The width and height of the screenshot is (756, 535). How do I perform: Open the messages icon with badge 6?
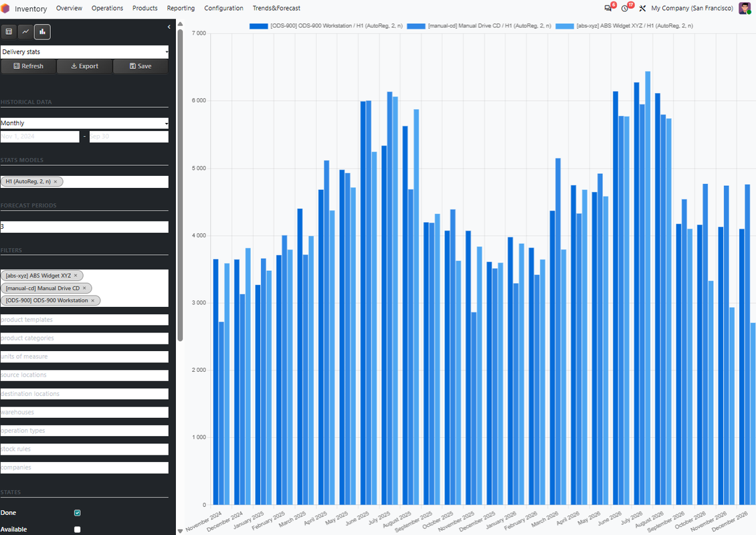tap(608, 8)
